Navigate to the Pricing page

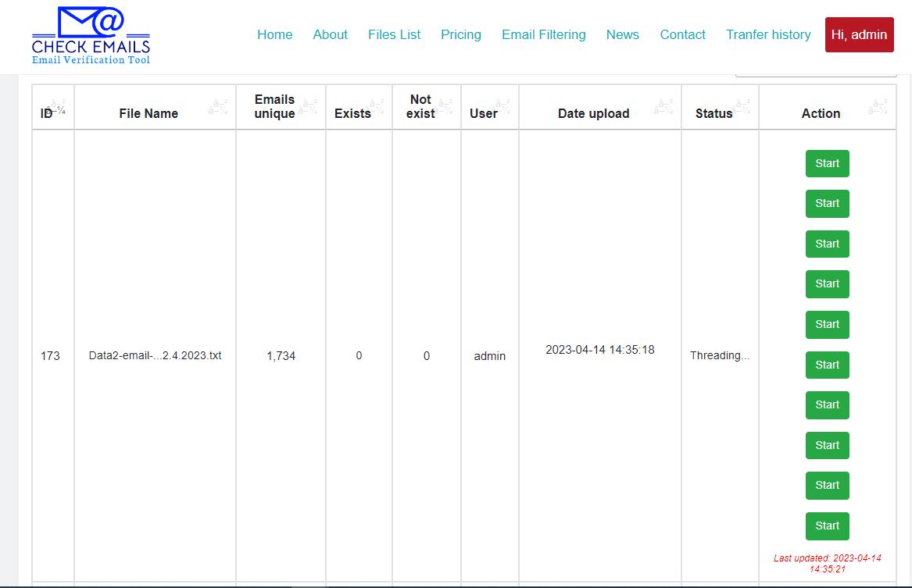click(460, 35)
